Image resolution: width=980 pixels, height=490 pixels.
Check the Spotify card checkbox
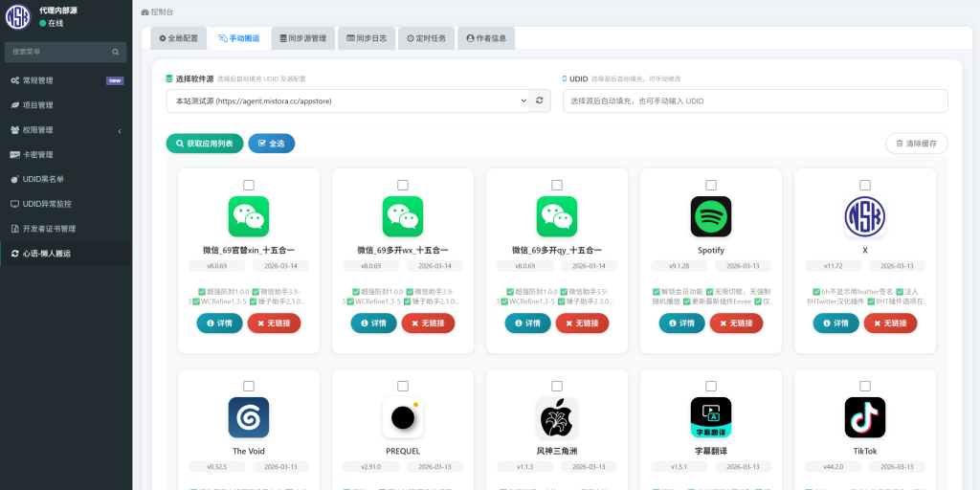pos(711,185)
